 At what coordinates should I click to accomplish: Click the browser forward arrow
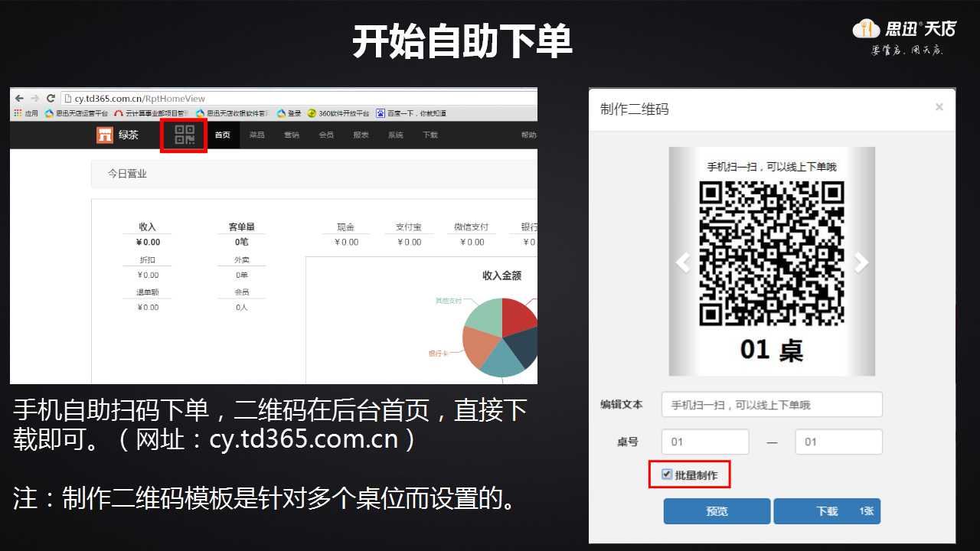click(34, 98)
